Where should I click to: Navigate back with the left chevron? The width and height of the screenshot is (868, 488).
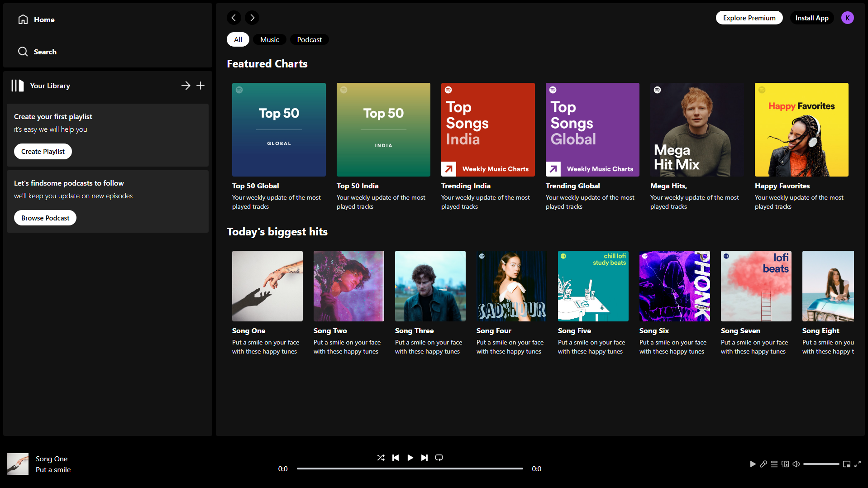[234, 18]
